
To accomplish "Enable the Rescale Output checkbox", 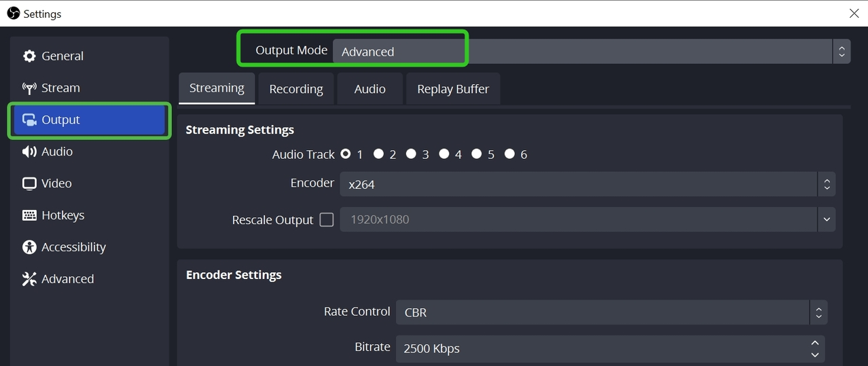I will point(327,220).
